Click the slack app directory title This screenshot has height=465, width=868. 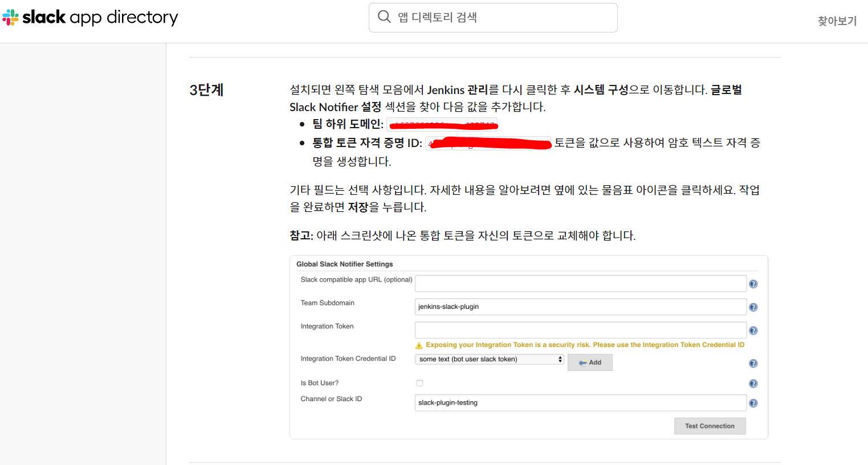tap(100, 18)
